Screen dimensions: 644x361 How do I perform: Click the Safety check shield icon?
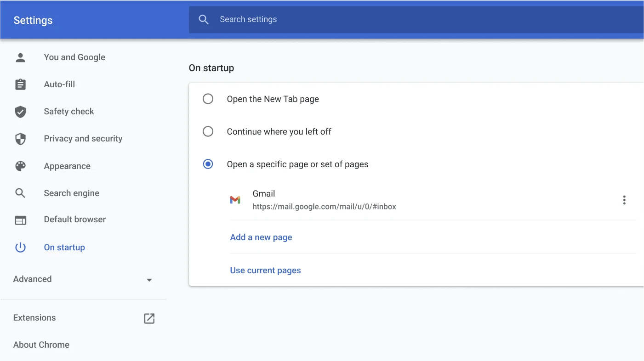(20, 111)
